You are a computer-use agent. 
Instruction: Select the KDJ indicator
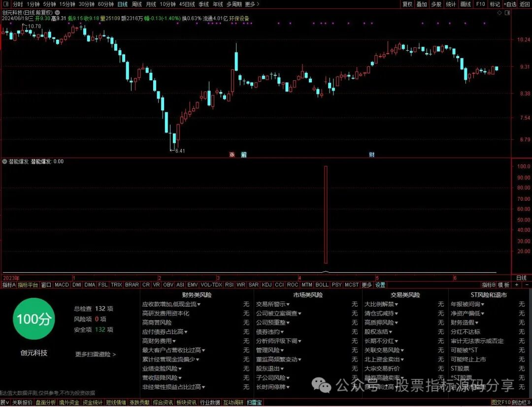click(267, 285)
